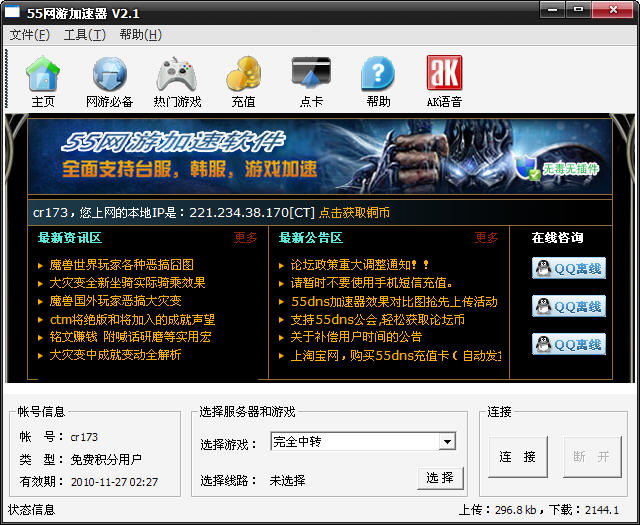Click the 55网游加速软件 banner image
Image resolution: width=640 pixels, height=525 pixels.
(x=320, y=156)
